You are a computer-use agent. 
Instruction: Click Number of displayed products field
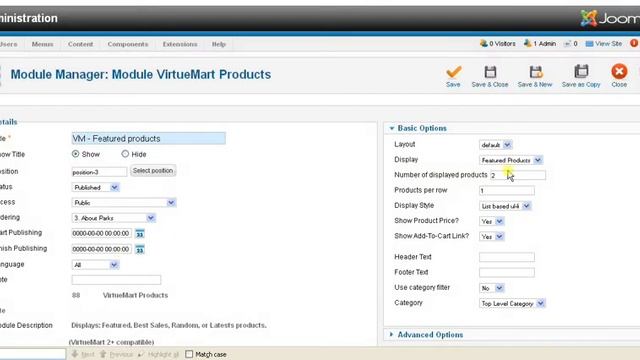click(x=518, y=175)
